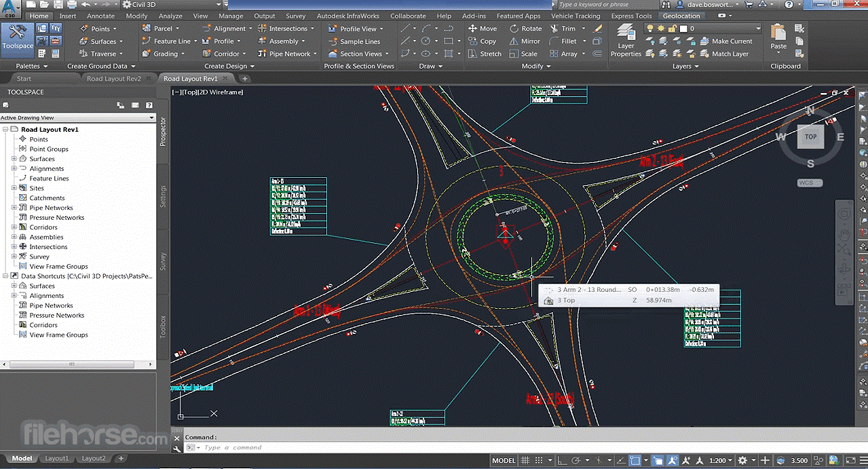Click the Match Layer icon
Viewport: 868px width, 469px height.
pyautogui.click(x=723, y=54)
